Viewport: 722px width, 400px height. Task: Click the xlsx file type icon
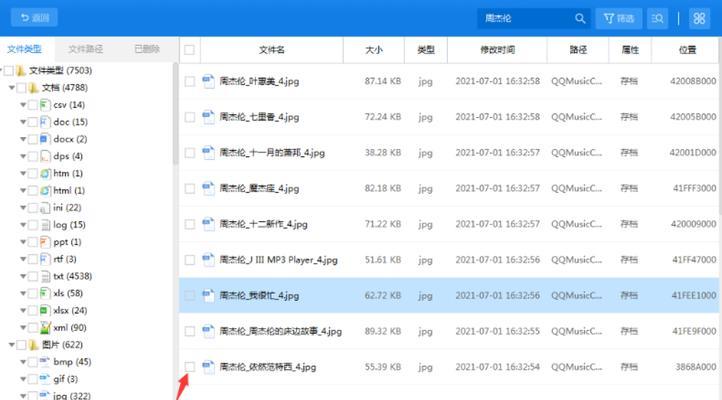[45, 311]
